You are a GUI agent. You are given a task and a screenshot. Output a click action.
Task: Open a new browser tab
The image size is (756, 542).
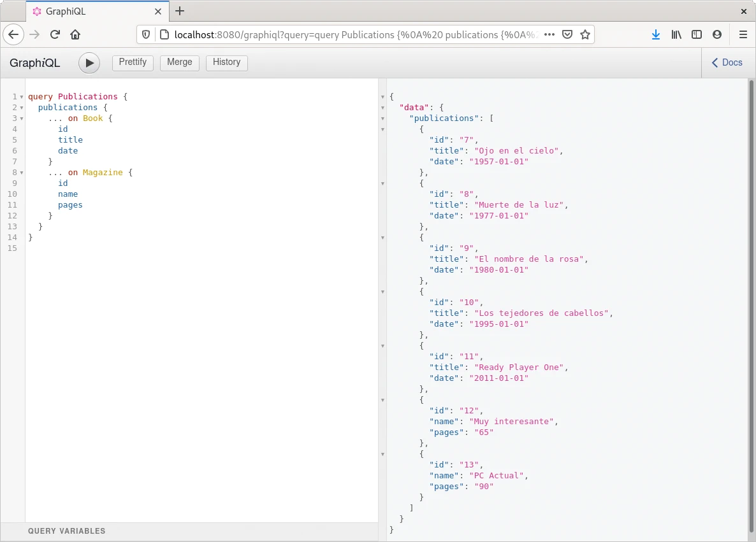pos(180,11)
